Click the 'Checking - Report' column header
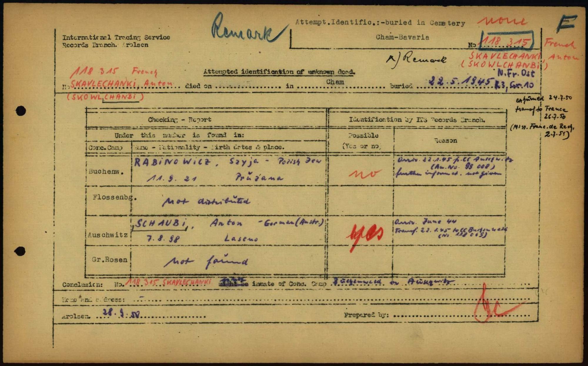This screenshot has height=366, width=588. (179, 120)
